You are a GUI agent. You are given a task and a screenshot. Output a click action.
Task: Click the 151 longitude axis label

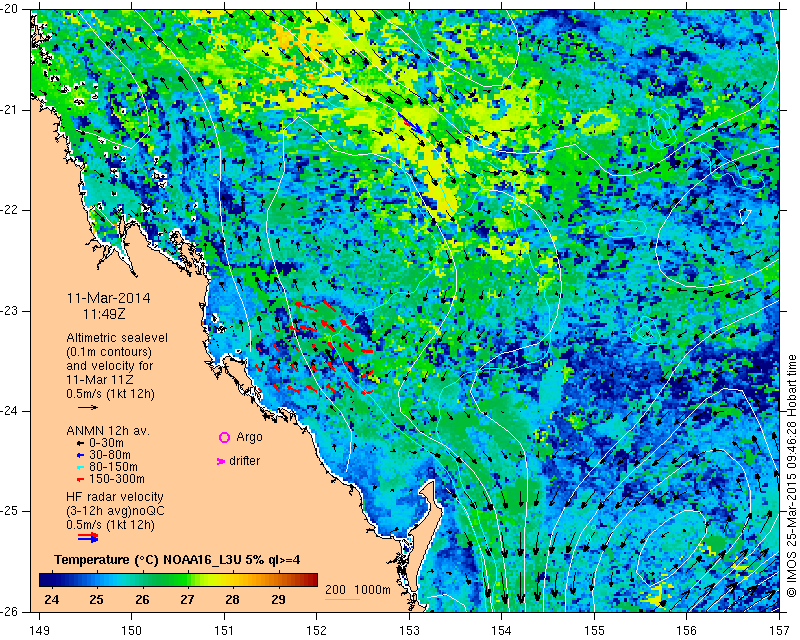point(224,631)
